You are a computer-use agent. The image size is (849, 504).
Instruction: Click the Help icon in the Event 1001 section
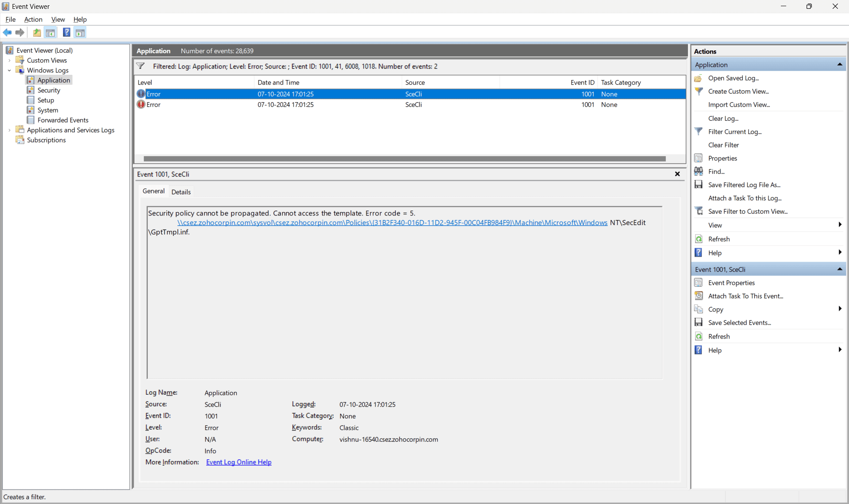coord(699,350)
